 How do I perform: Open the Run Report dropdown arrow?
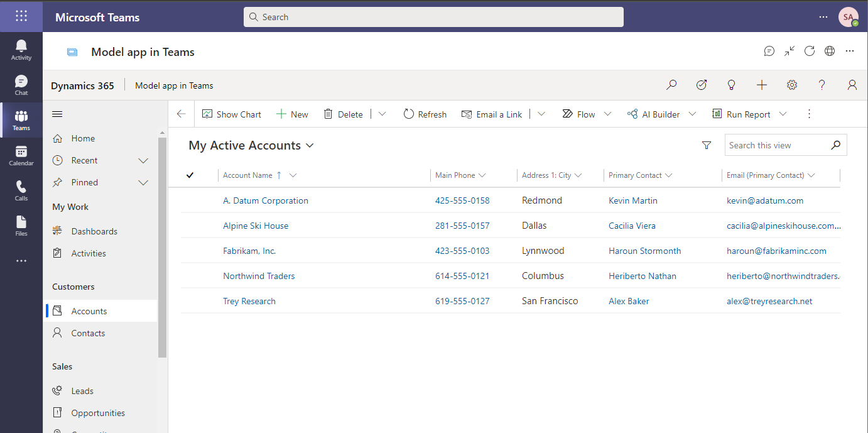click(x=783, y=114)
